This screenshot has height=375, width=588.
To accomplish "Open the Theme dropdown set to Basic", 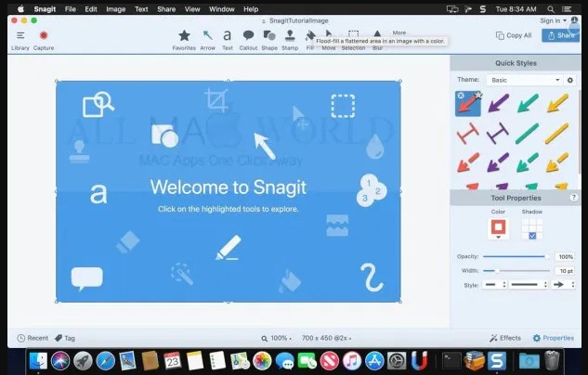I will (x=525, y=80).
